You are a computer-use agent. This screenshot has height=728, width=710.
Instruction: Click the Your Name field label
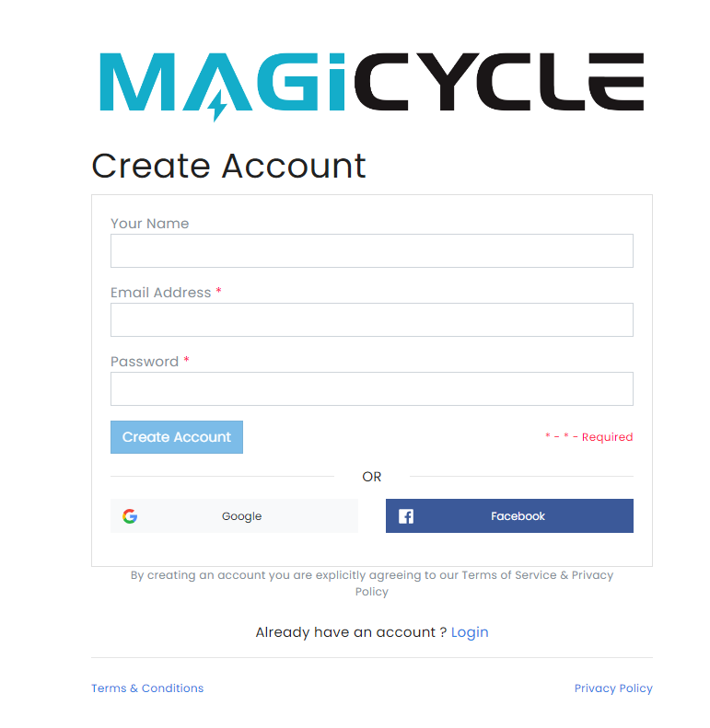[149, 224]
